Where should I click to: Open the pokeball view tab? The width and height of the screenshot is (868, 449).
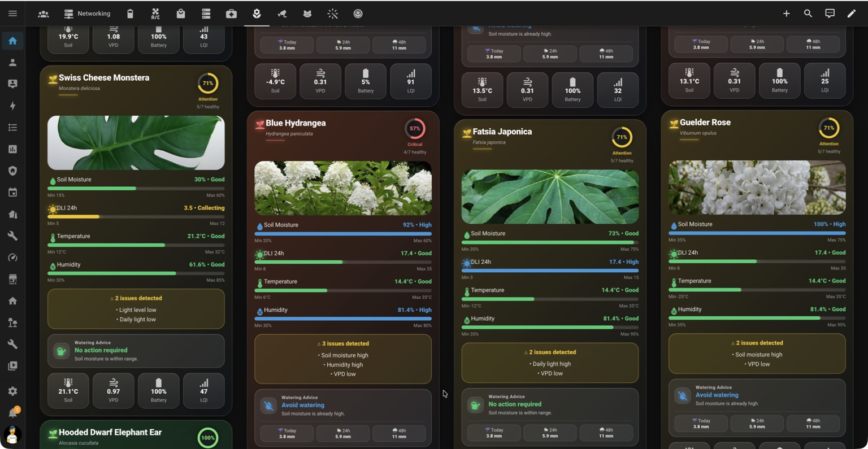(x=358, y=14)
